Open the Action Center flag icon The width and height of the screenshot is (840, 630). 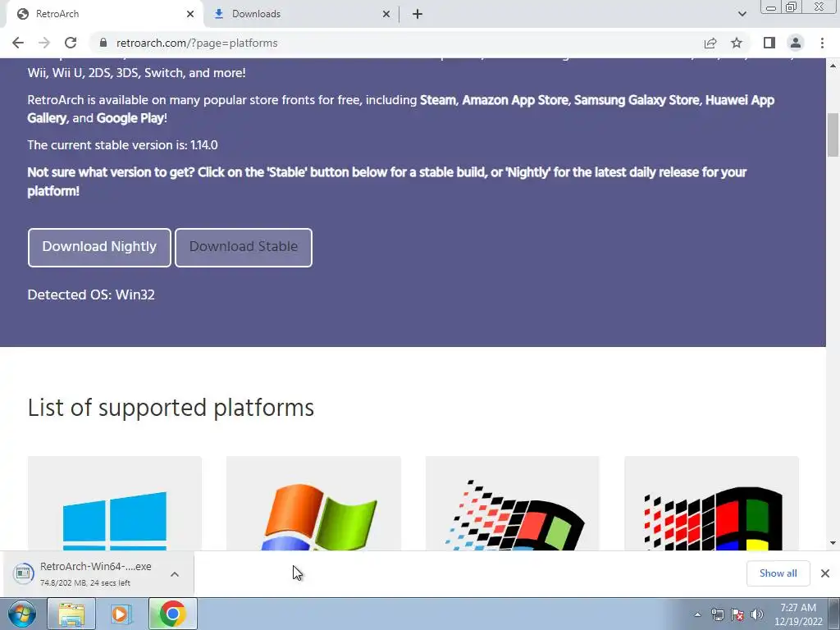[x=737, y=614]
